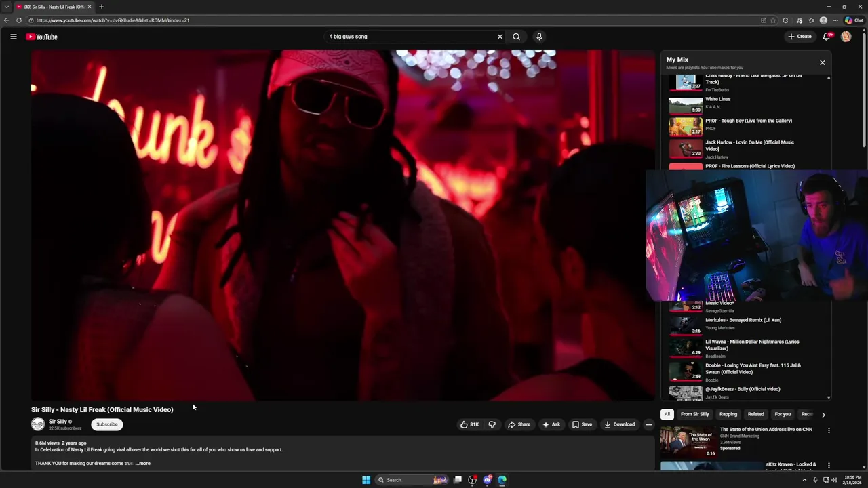Expand the description with ...more
868x488 pixels.
tap(142, 464)
